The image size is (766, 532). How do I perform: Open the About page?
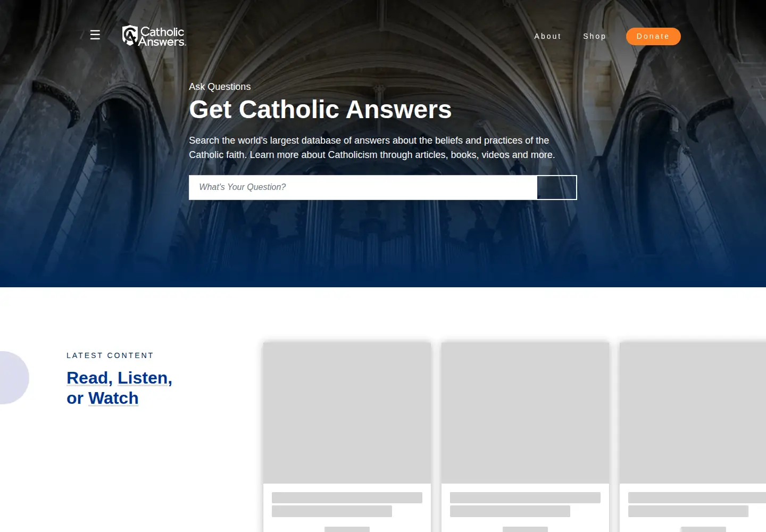coord(548,36)
